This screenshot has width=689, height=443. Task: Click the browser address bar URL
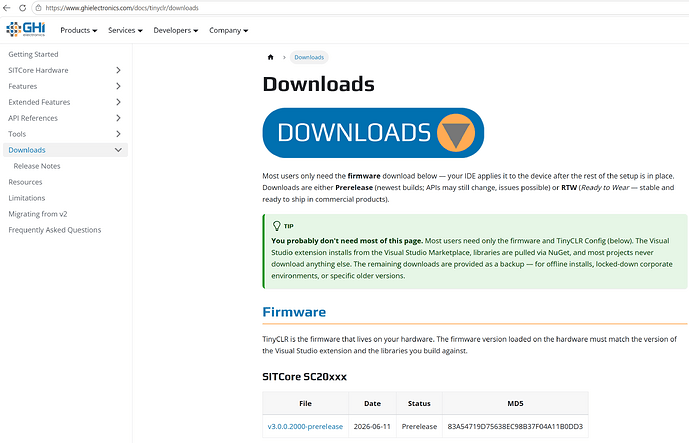[x=122, y=8]
